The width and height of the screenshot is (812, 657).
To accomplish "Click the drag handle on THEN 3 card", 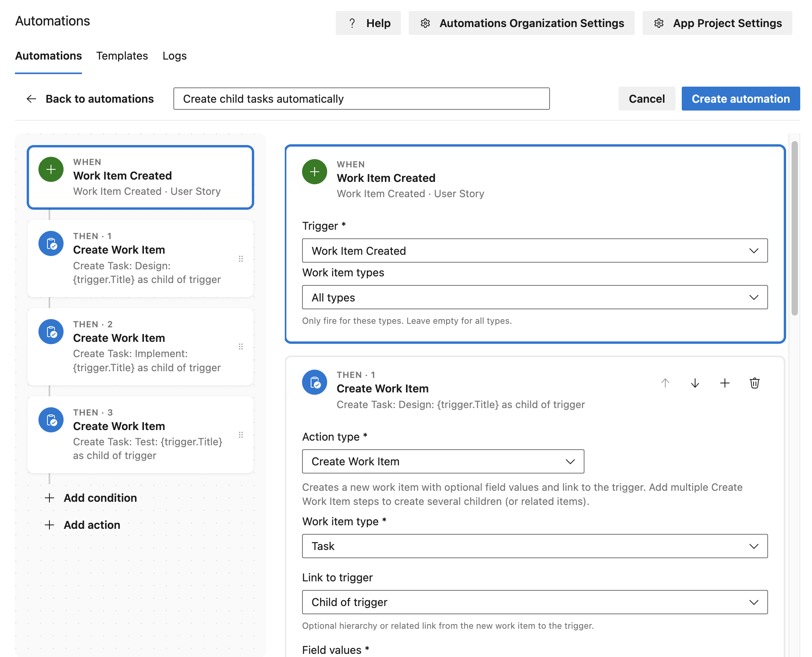I will click(241, 435).
